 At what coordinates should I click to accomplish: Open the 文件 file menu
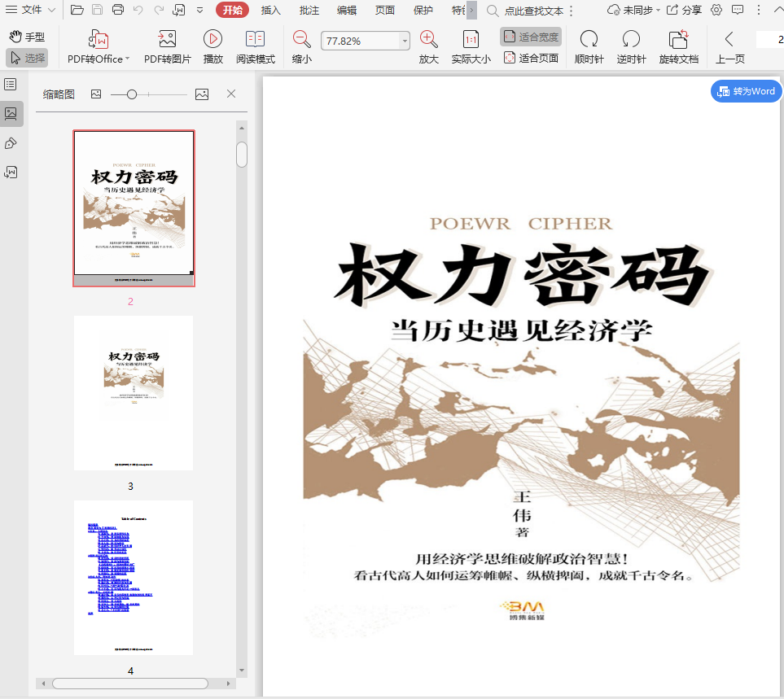pyautogui.click(x=31, y=10)
